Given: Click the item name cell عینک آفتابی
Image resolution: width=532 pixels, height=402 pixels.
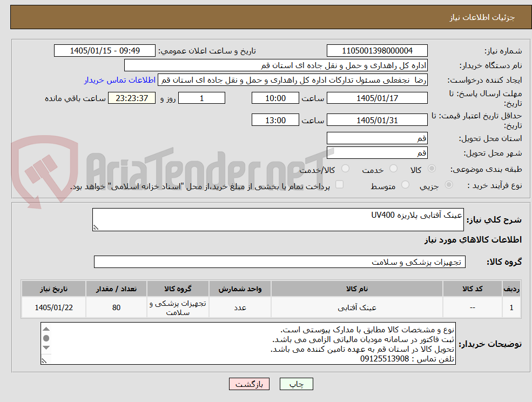Looking at the screenshot, I should click(357, 307).
